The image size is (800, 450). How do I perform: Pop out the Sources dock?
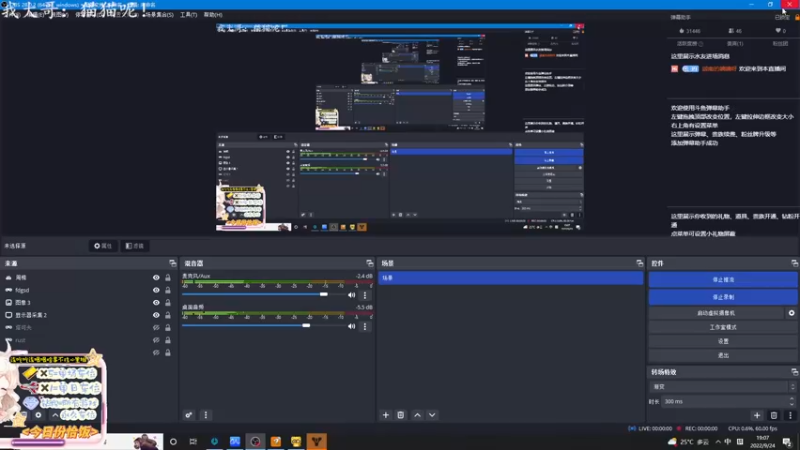coord(172,263)
